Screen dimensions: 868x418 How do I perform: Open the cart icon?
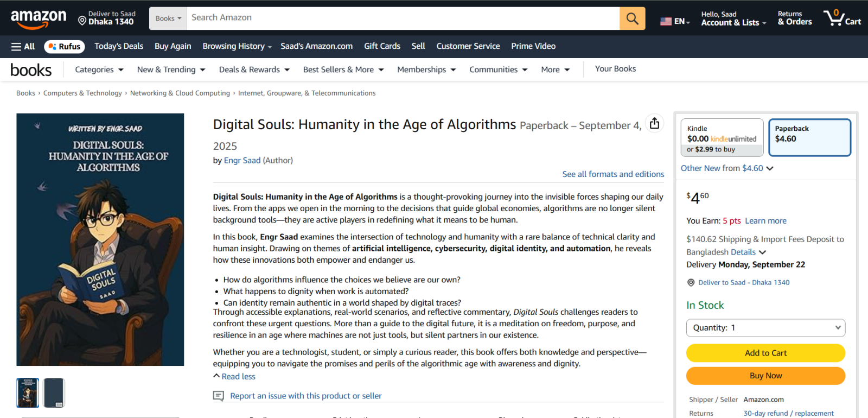pyautogui.click(x=841, y=18)
